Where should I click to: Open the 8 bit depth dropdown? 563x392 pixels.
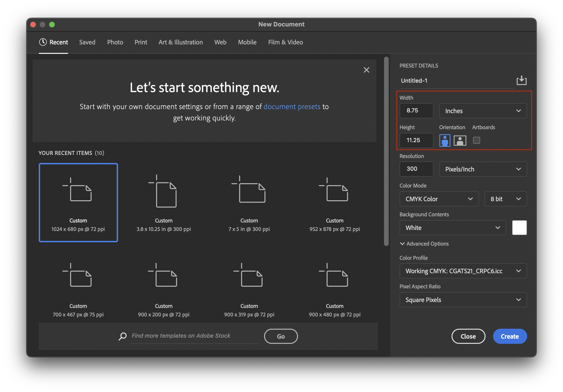tap(505, 199)
